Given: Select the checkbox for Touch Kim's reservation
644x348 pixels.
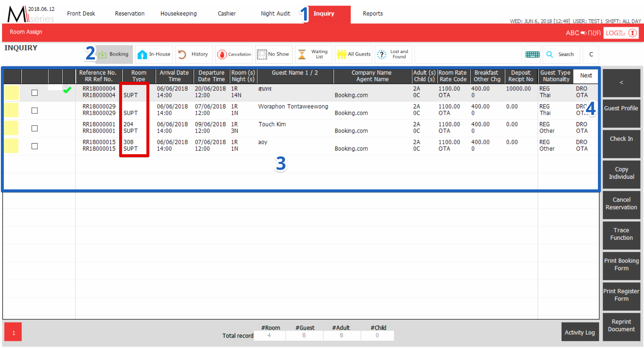Looking at the screenshot, I should pyautogui.click(x=35, y=128).
